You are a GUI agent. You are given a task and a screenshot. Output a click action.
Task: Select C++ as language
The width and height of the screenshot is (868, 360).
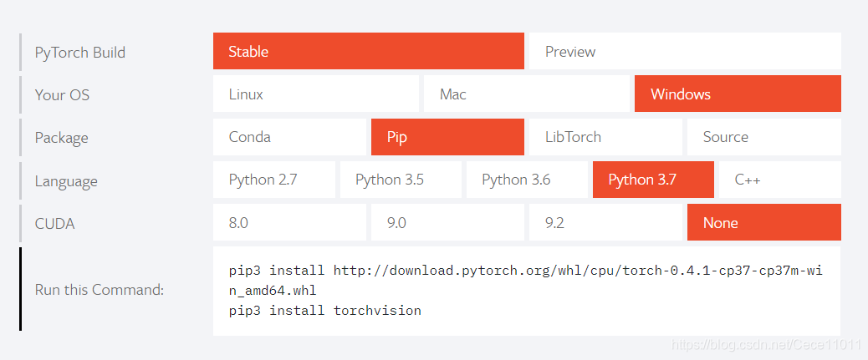tap(780, 180)
